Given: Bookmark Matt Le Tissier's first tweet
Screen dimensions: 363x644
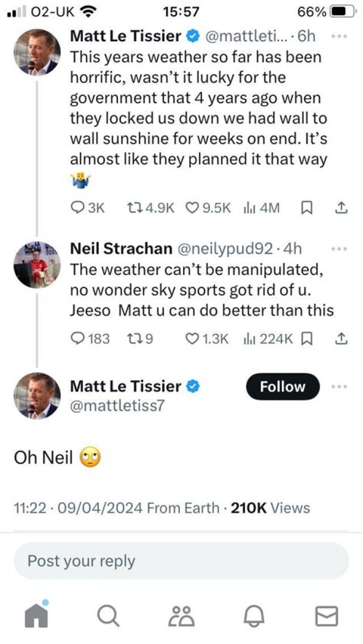Looking at the screenshot, I should click(x=306, y=208).
